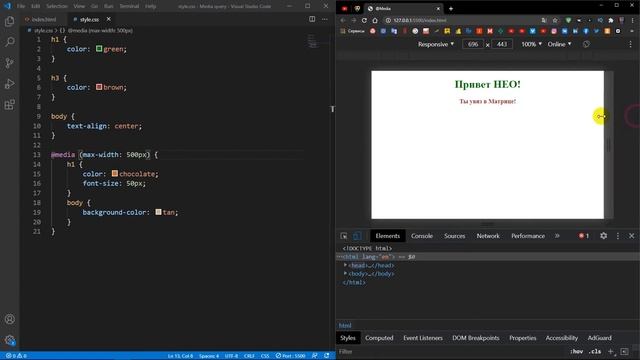
Task: Click the viewport height field 443
Action: click(502, 44)
